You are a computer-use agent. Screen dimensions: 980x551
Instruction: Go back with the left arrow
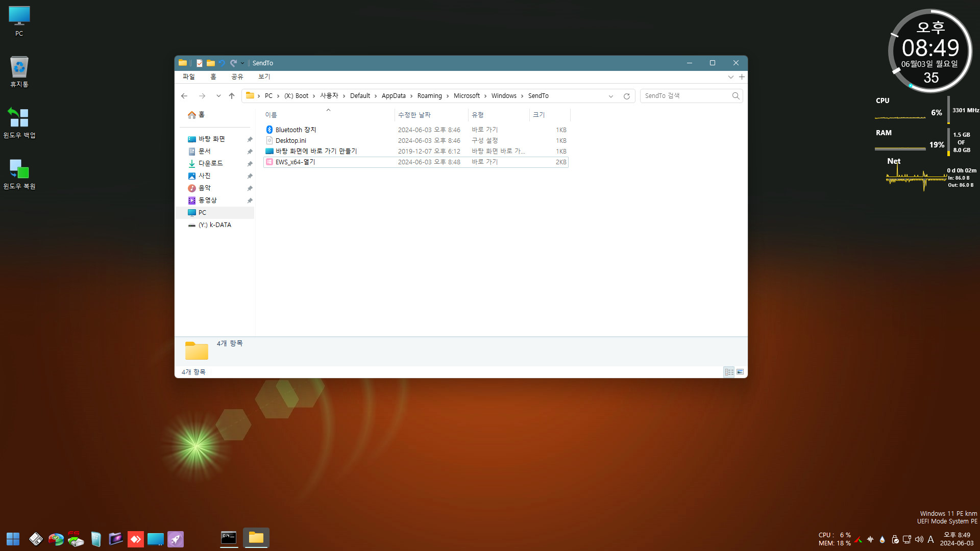(184, 96)
